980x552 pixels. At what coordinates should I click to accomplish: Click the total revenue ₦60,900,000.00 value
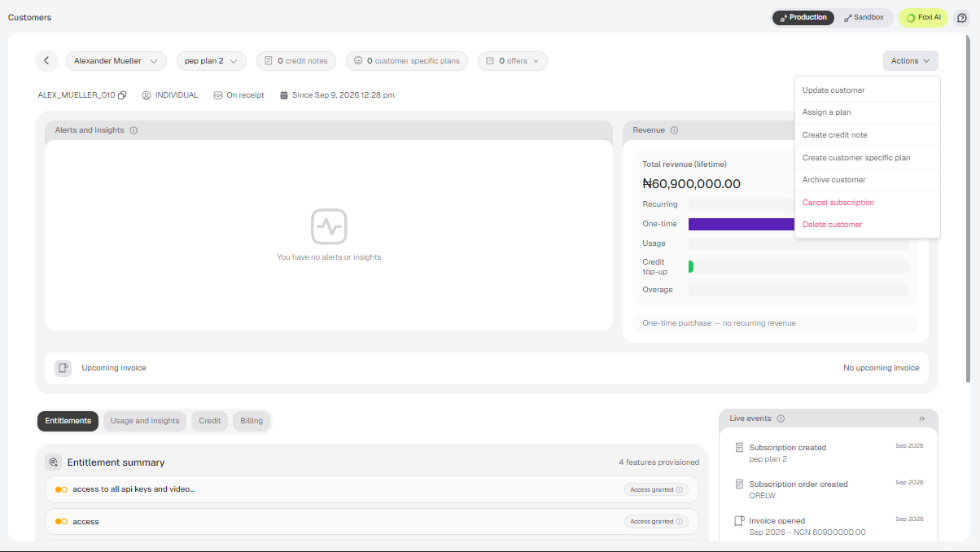[691, 184]
